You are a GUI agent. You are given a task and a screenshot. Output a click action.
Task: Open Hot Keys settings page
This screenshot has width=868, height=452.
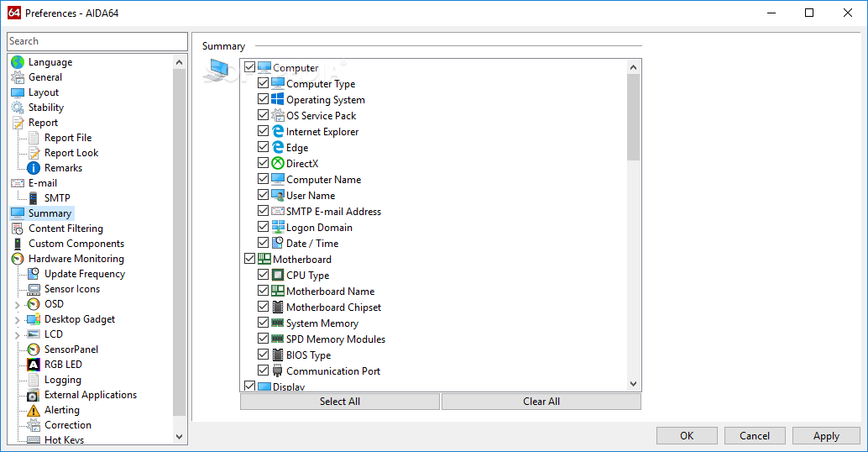(x=64, y=439)
